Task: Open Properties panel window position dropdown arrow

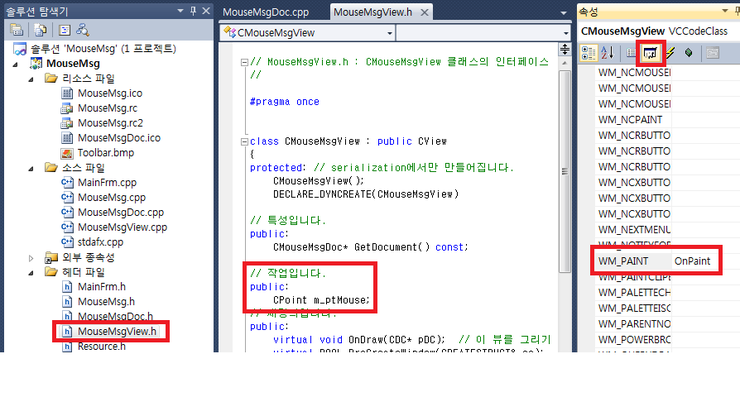Action: click(x=725, y=10)
